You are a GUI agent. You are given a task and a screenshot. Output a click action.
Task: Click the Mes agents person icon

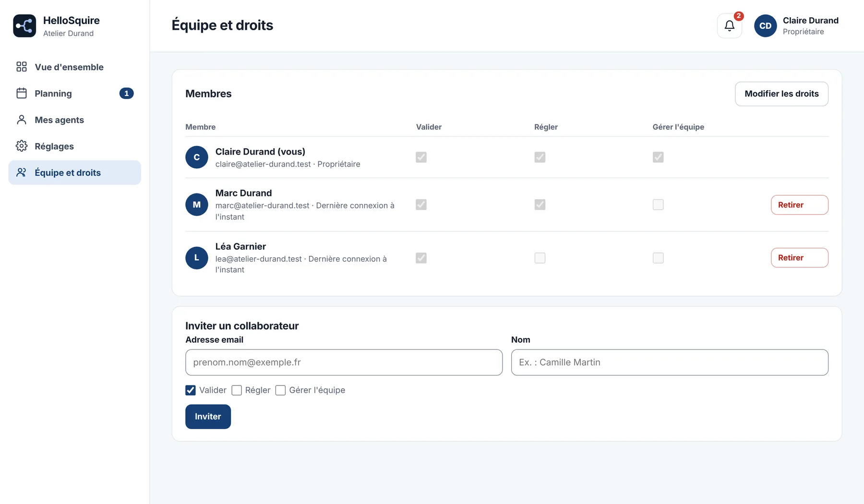[x=22, y=120]
